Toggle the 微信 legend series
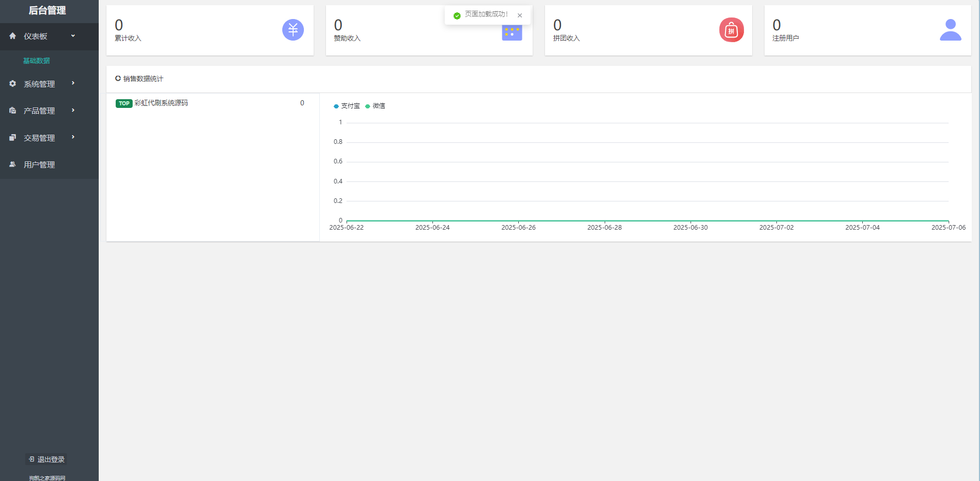The height and width of the screenshot is (481, 980). [375, 106]
